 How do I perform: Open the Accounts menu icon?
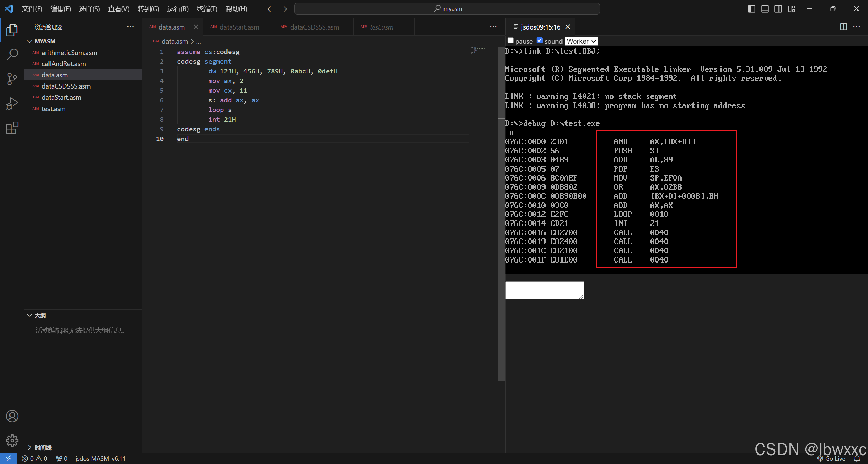12,416
